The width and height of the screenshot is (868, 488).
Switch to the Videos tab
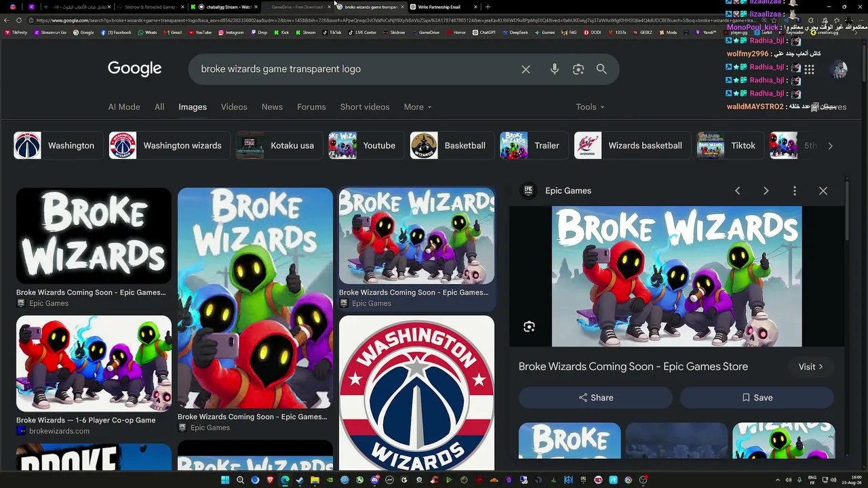click(234, 107)
